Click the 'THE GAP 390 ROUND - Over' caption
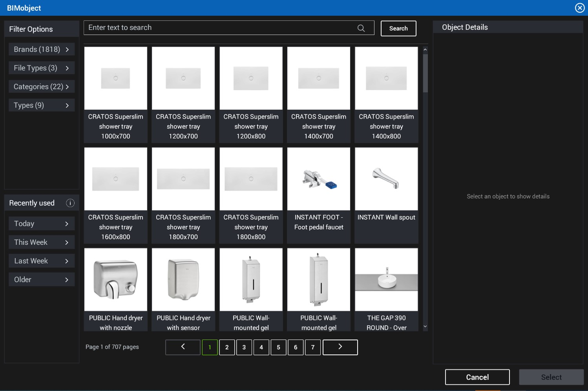This screenshot has height=391, width=588. 387,323
